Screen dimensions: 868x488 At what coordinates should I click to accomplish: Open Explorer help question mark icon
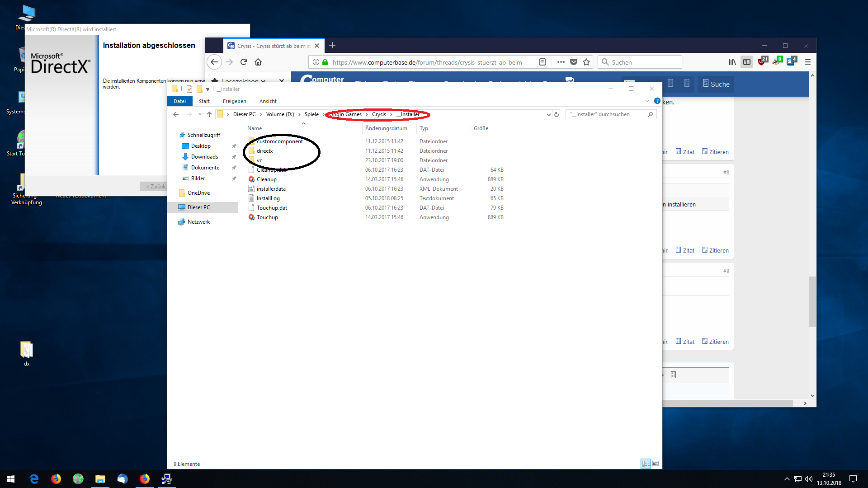657,101
